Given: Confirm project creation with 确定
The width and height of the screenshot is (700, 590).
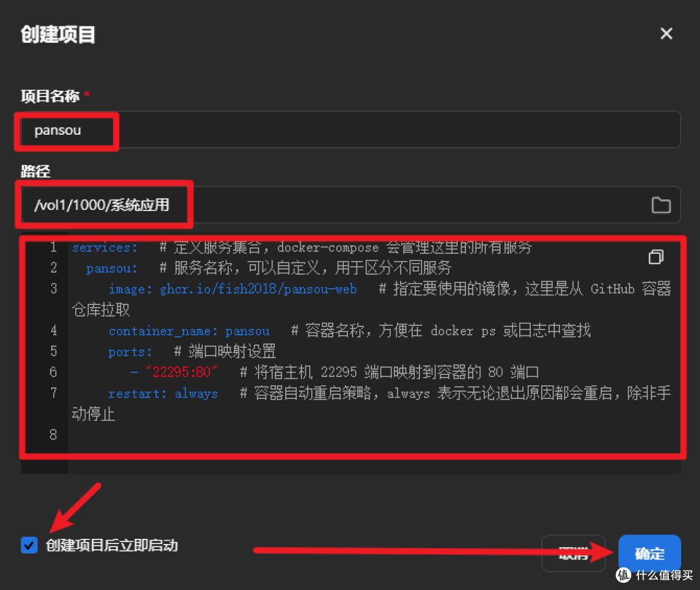Looking at the screenshot, I should [x=649, y=554].
